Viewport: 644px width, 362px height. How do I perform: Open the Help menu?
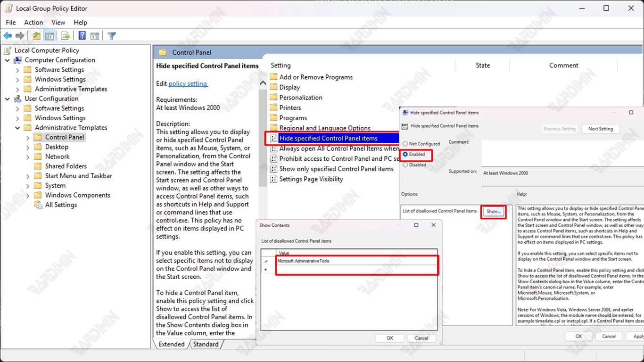[x=81, y=22]
